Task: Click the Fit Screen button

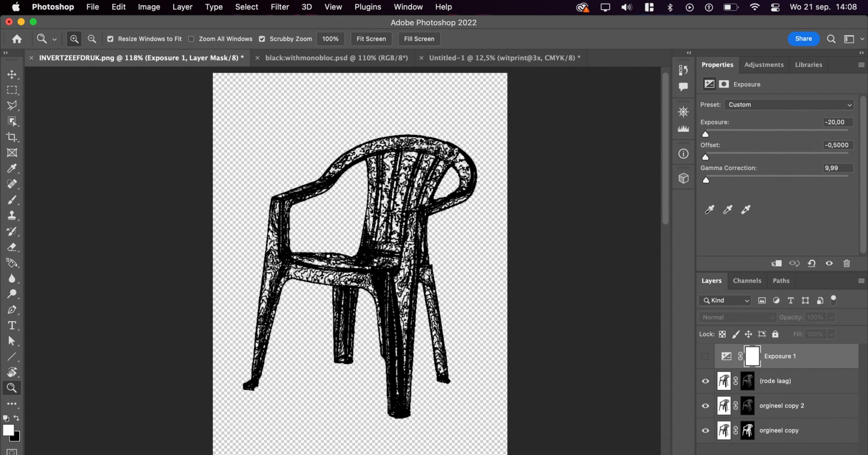Action: click(x=371, y=39)
